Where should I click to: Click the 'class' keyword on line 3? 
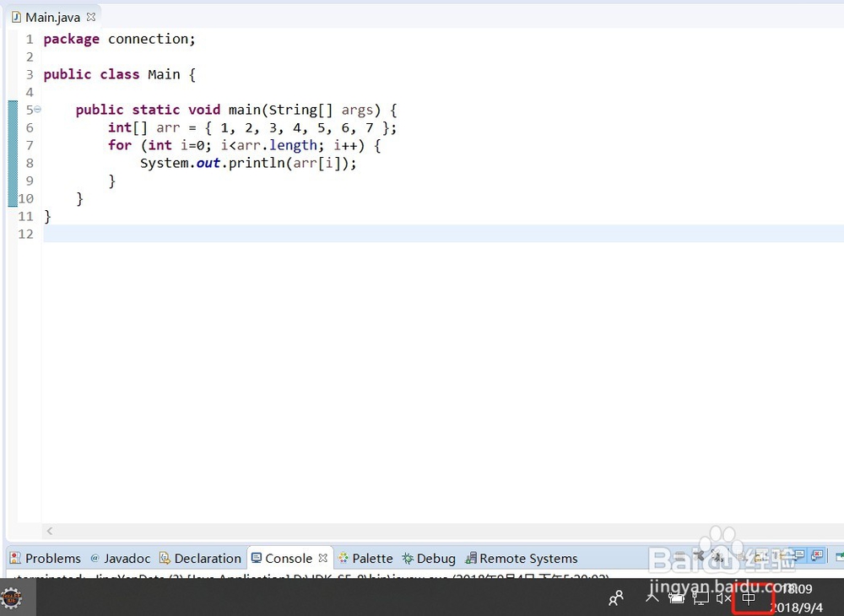(x=120, y=74)
